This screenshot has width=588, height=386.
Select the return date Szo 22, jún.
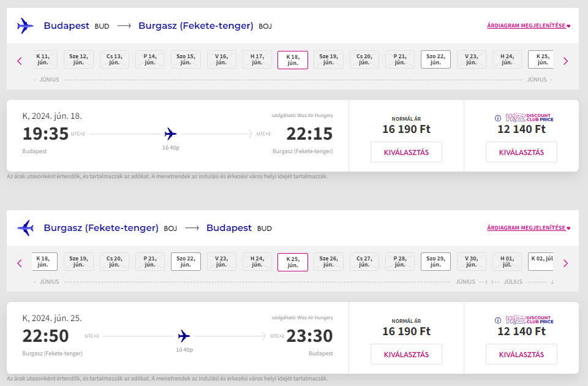pos(186,262)
